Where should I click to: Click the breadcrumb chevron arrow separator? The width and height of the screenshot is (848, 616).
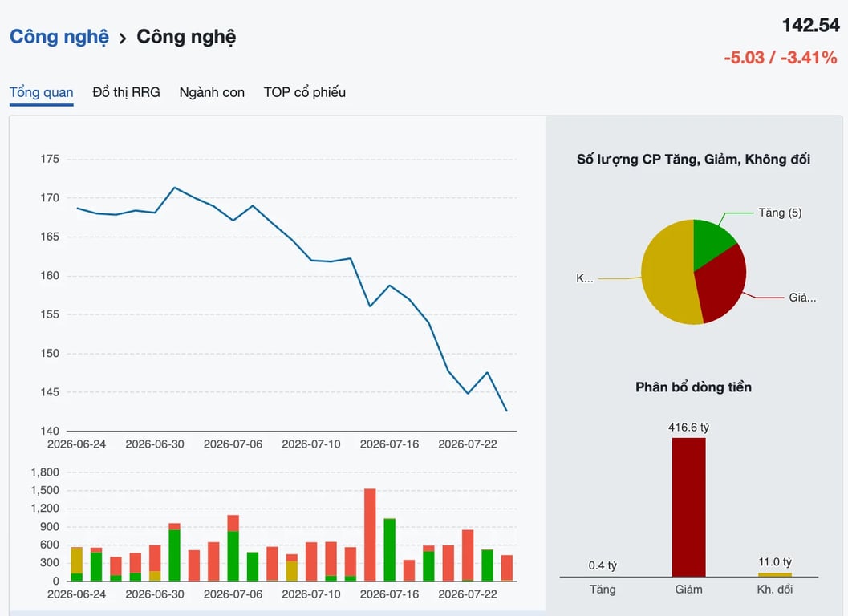coord(123,38)
